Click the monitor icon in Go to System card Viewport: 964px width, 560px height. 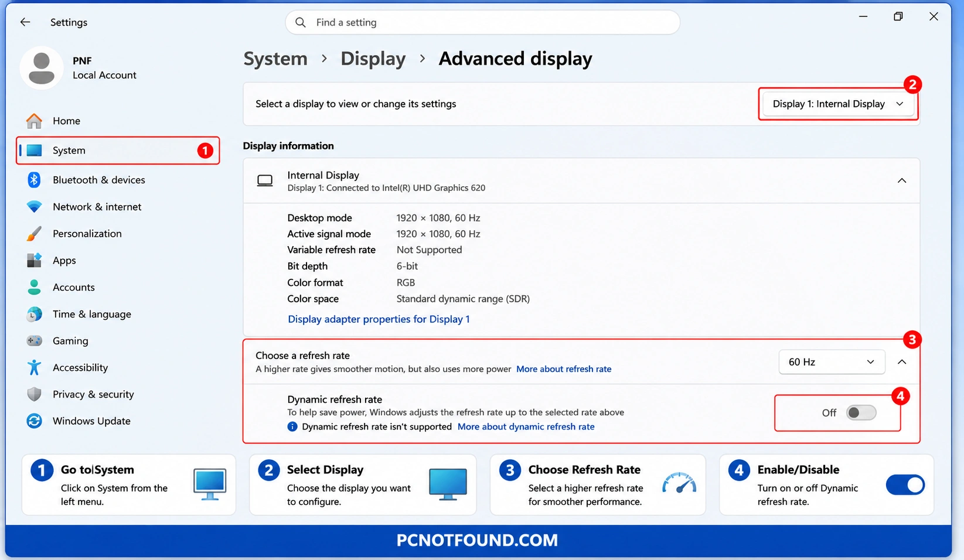[x=210, y=484]
